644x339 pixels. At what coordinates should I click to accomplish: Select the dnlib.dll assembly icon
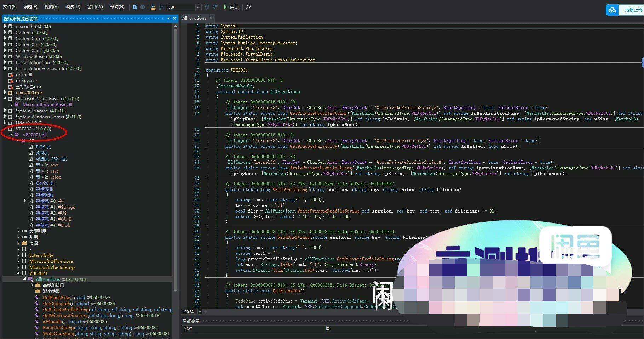[11, 74]
